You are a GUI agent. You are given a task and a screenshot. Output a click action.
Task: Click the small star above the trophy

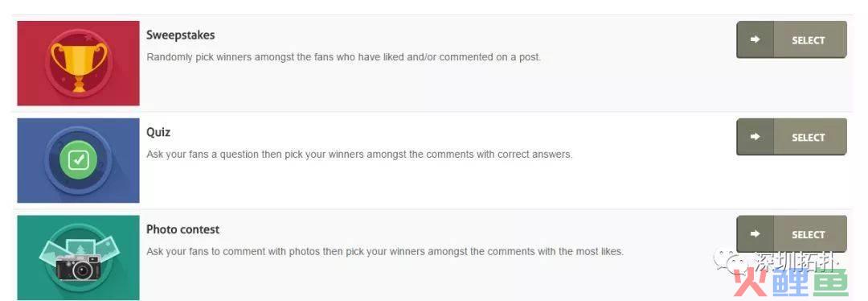pyautogui.click(x=87, y=39)
